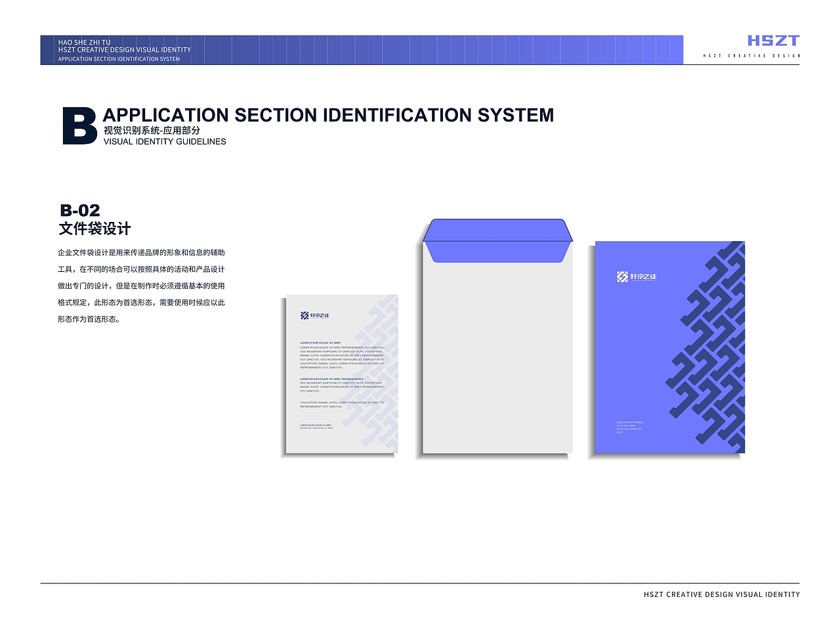Select the letterhead paper mockup

[342, 374]
